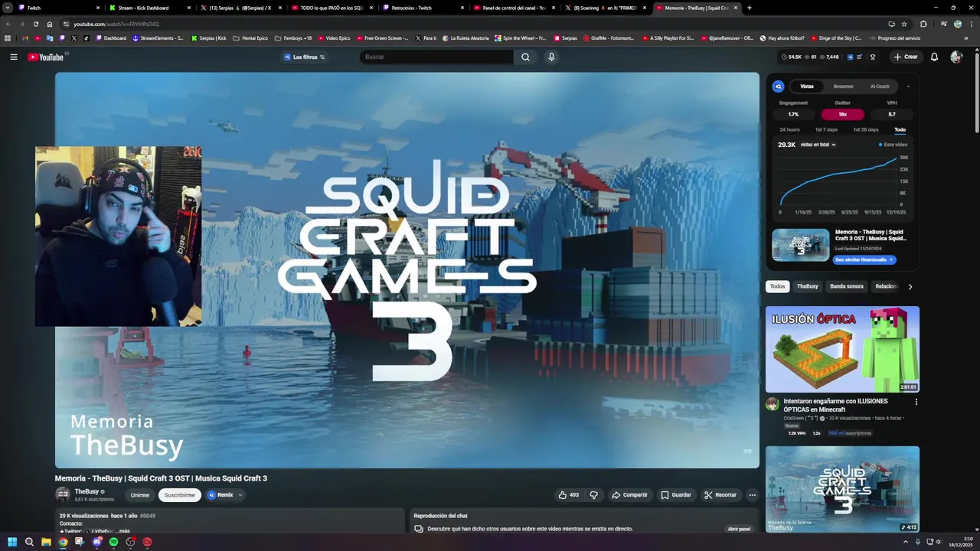
Task: Select the 24 hours range
Action: [x=789, y=129]
